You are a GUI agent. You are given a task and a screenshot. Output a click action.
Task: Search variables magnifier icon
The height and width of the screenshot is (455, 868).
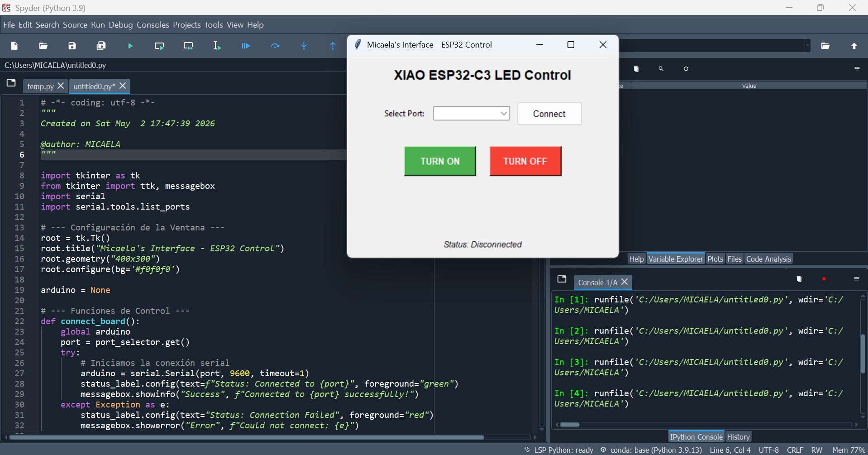pyautogui.click(x=662, y=69)
